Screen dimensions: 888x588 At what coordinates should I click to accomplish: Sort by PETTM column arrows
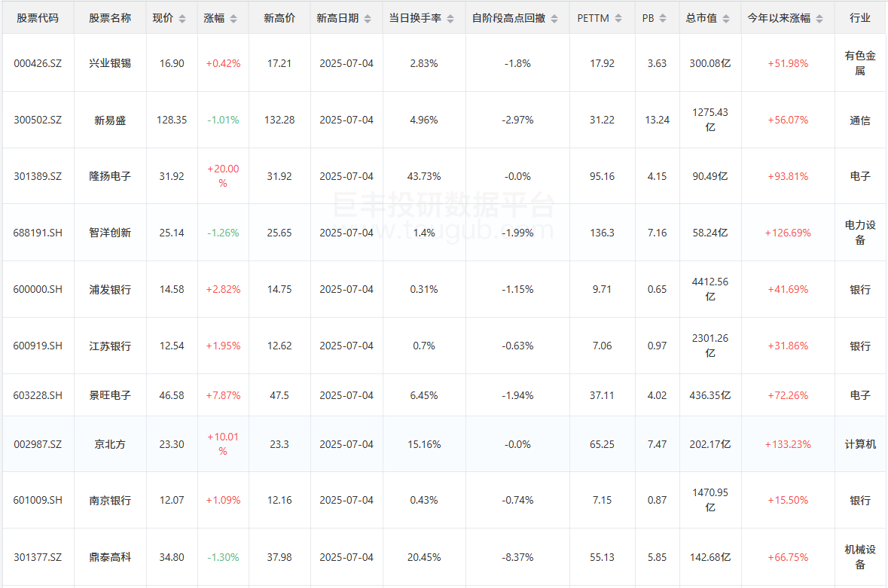coord(618,19)
